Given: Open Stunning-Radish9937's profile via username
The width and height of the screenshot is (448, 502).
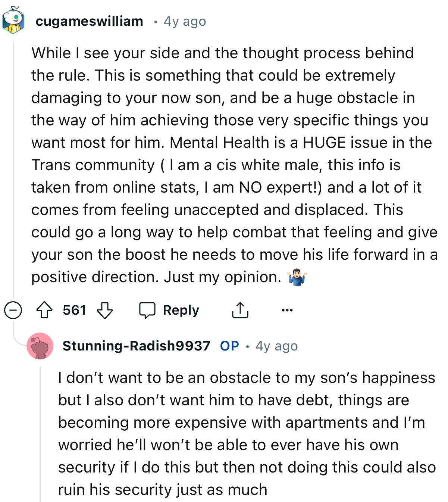Looking at the screenshot, I should (137, 346).
